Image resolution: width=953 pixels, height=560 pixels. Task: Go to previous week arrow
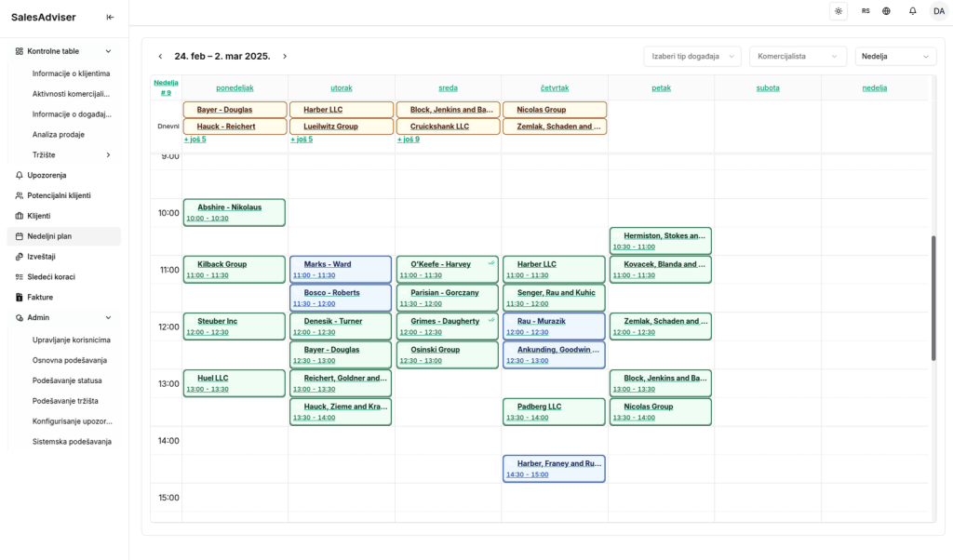click(160, 57)
